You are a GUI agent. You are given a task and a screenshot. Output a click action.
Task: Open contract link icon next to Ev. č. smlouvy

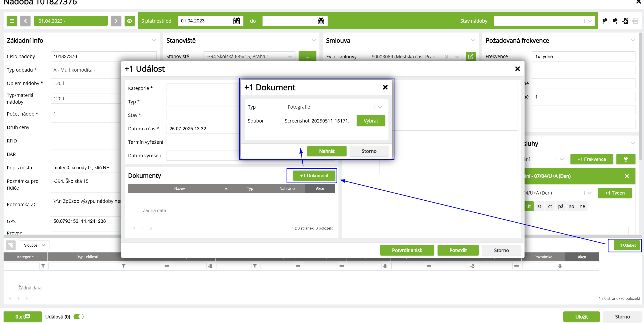(470, 57)
